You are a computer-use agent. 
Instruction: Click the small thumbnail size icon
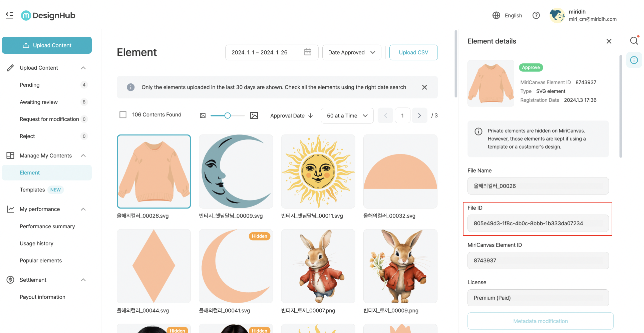[203, 116]
